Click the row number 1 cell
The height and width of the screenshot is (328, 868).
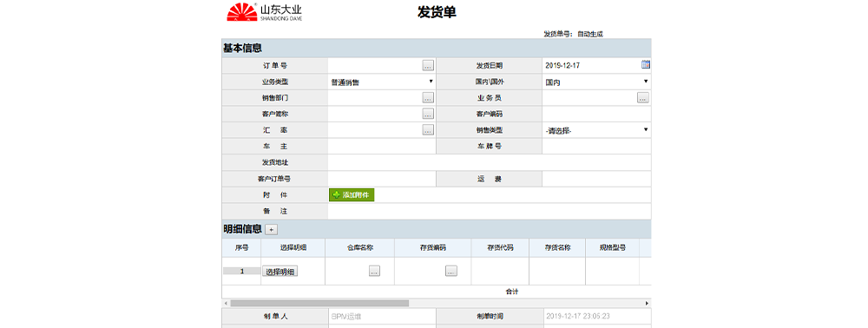241,271
